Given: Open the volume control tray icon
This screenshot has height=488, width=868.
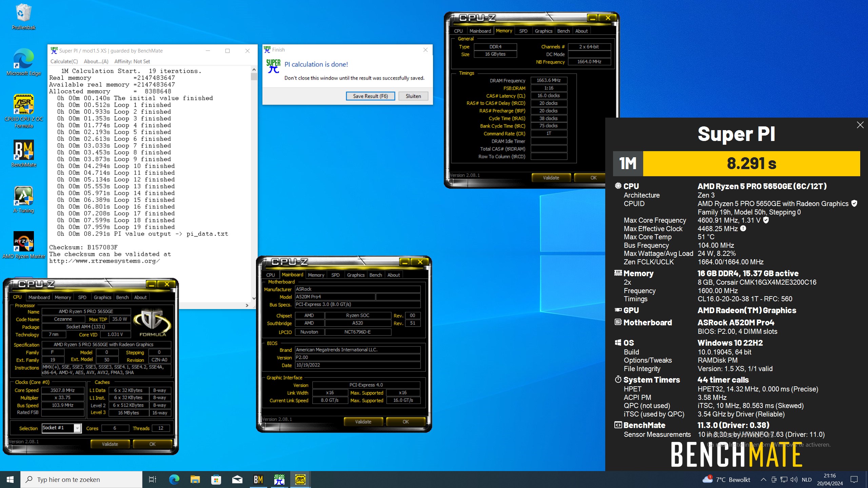Looking at the screenshot, I should click(x=794, y=480).
